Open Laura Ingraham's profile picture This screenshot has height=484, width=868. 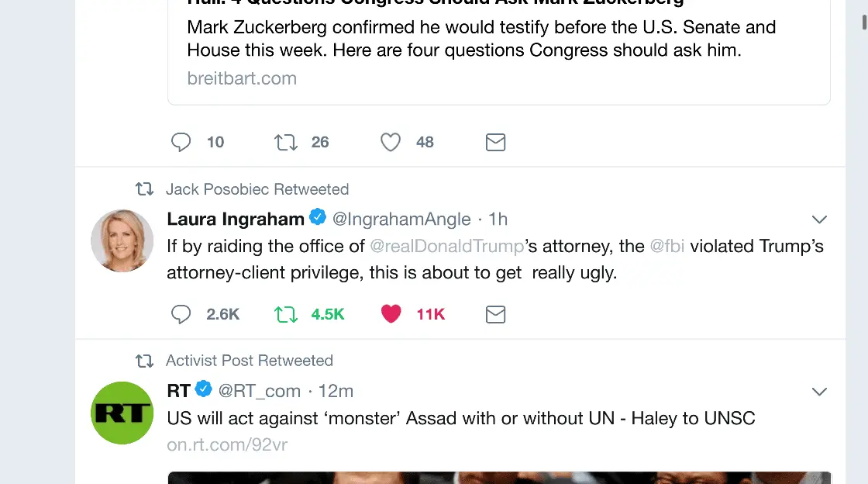click(x=122, y=240)
